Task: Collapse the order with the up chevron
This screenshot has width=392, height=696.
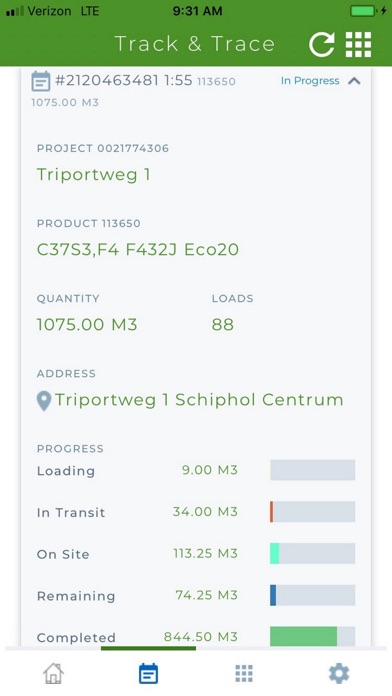Action: (354, 81)
